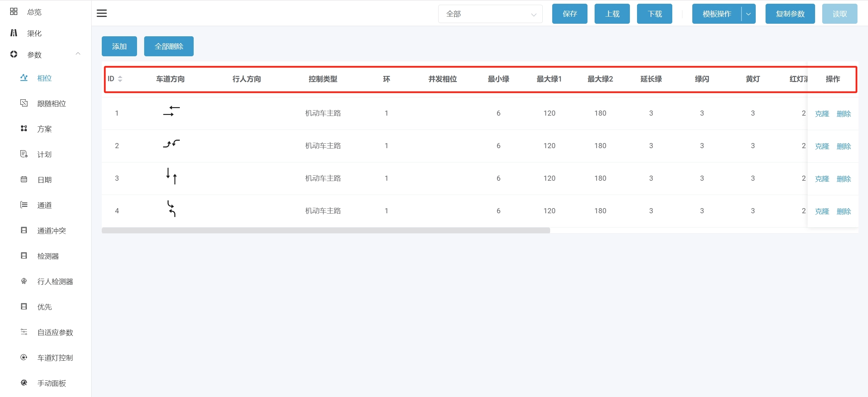This screenshot has height=397, width=868.
Task: Select the 渠化 road icon
Action: pos(14,33)
